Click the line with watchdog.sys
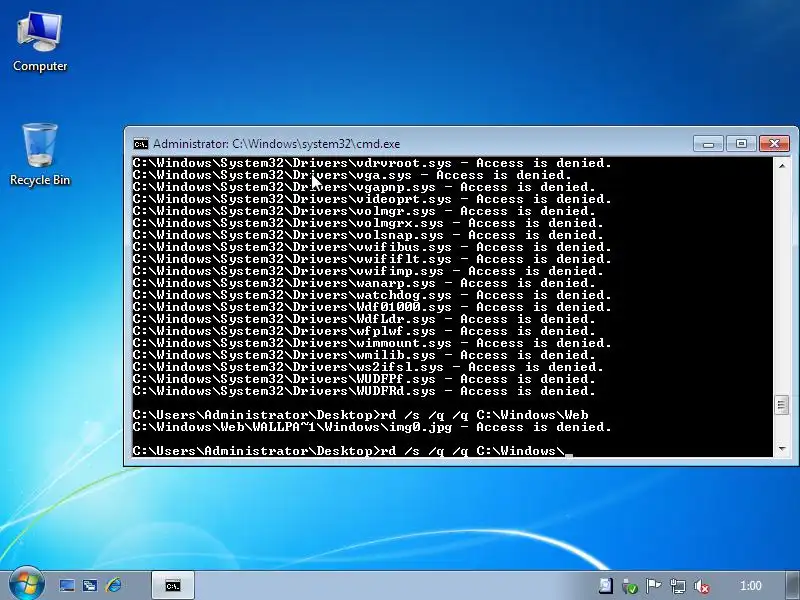Image resolution: width=800 pixels, height=600 pixels. [371, 295]
